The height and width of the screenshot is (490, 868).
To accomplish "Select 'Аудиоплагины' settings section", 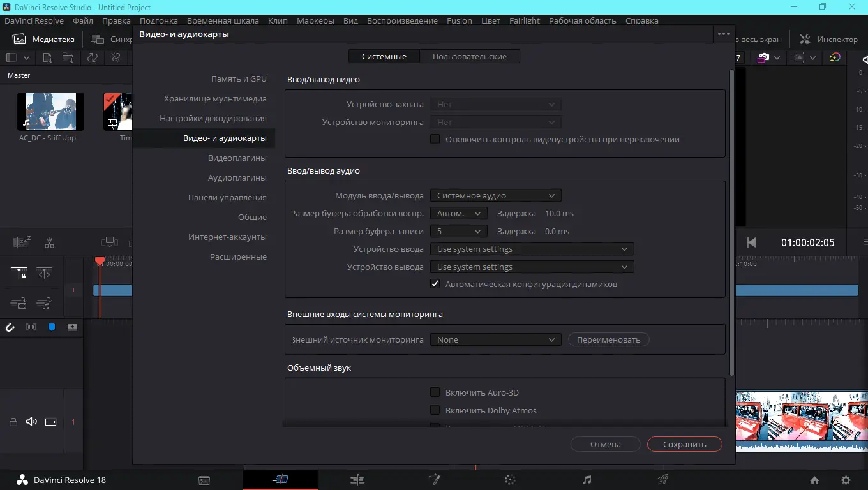I will tap(237, 177).
